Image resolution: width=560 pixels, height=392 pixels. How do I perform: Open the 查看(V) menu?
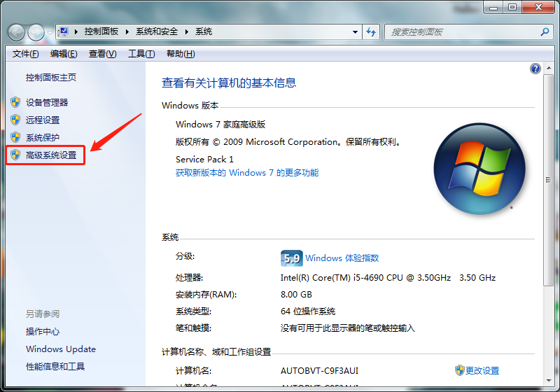point(102,54)
